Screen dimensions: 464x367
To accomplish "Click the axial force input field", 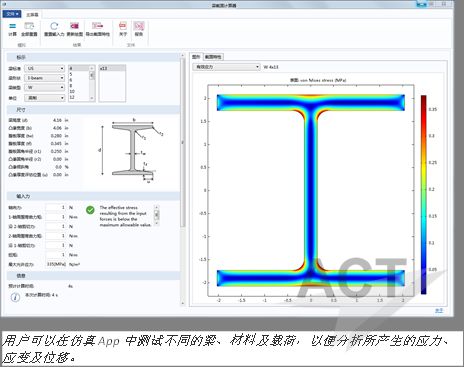I will pos(56,207).
